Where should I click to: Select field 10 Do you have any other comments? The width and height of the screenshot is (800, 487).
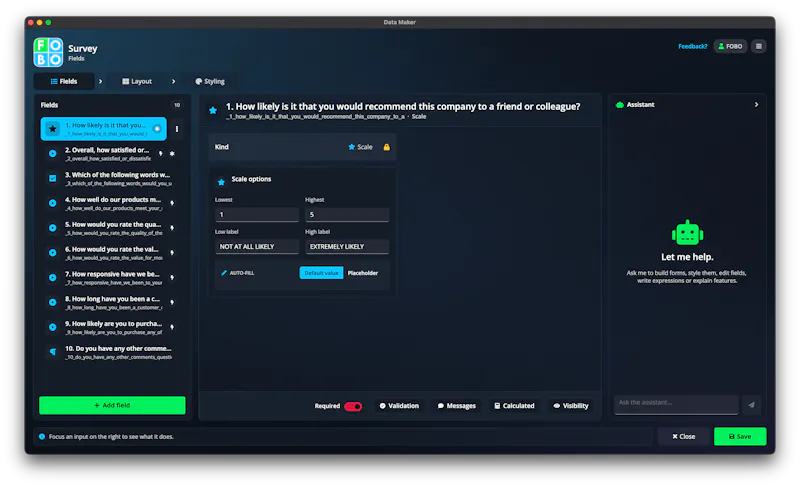[x=112, y=352]
